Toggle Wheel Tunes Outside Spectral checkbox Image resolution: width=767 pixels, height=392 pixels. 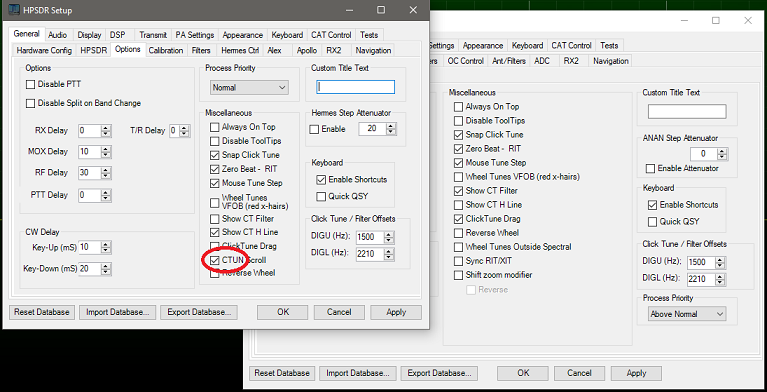click(x=458, y=247)
